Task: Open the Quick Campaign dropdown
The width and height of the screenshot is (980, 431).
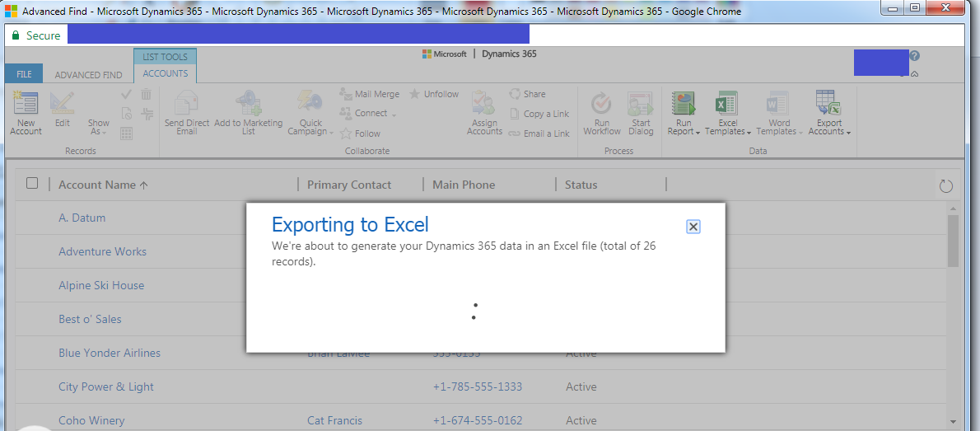Action: (x=310, y=127)
